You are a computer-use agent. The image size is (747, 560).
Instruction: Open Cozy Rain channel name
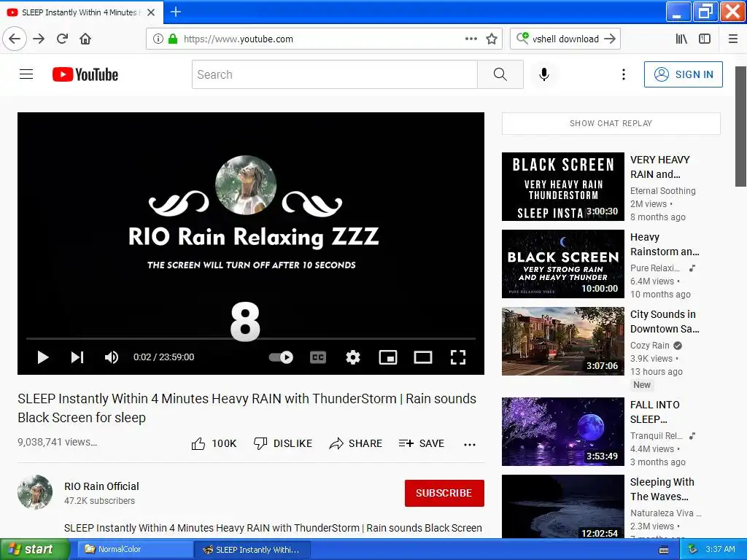click(x=650, y=345)
